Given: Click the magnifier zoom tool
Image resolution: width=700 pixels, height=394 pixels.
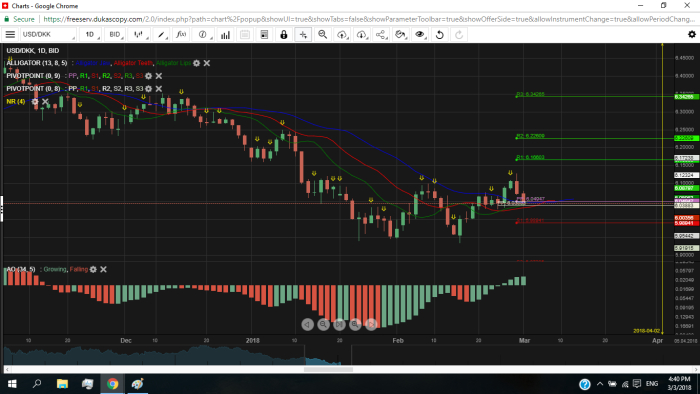Looking at the screenshot, I should tap(322, 34).
